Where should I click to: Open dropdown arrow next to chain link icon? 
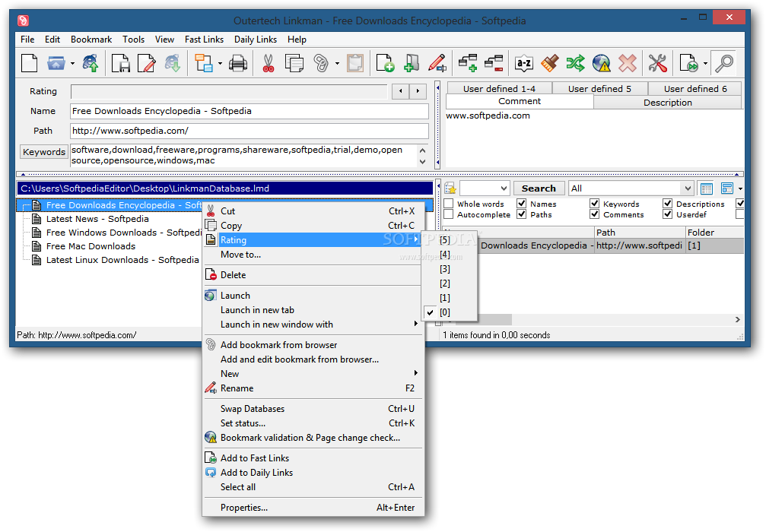click(337, 63)
